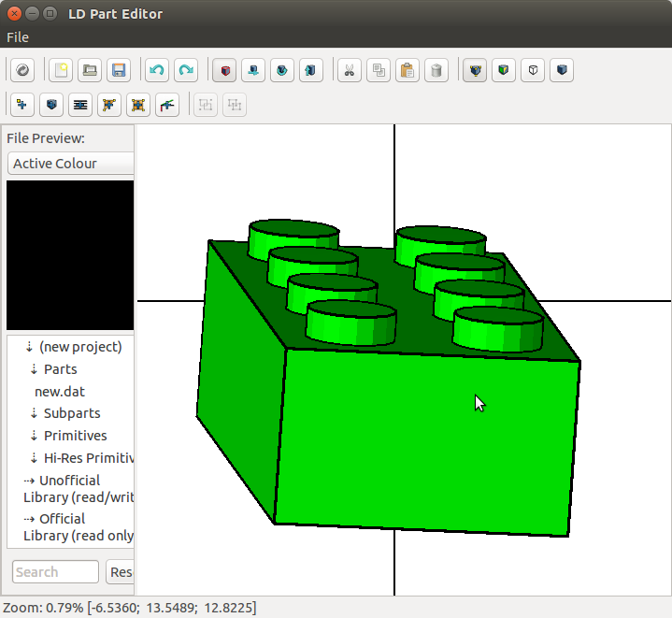Click into the Search input field
This screenshot has width=672, height=618.
click(x=56, y=572)
